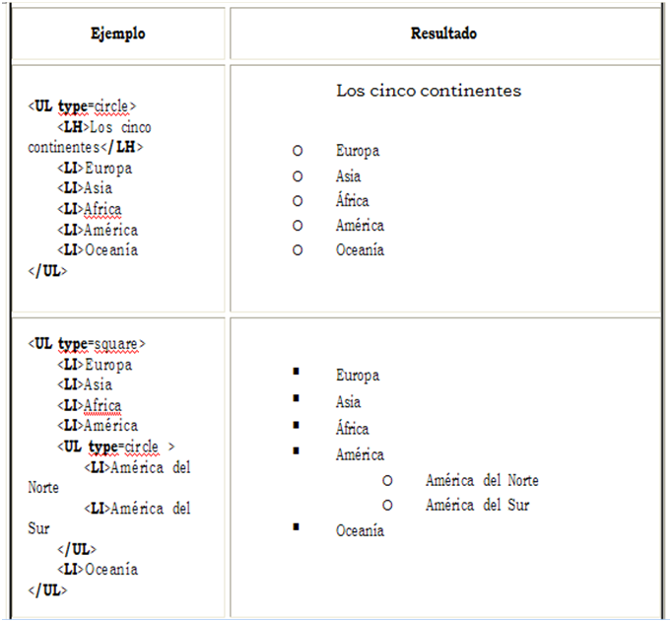The image size is (672, 622).
Task: Click the UL type=circle opening tag text
Action: click(x=82, y=106)
